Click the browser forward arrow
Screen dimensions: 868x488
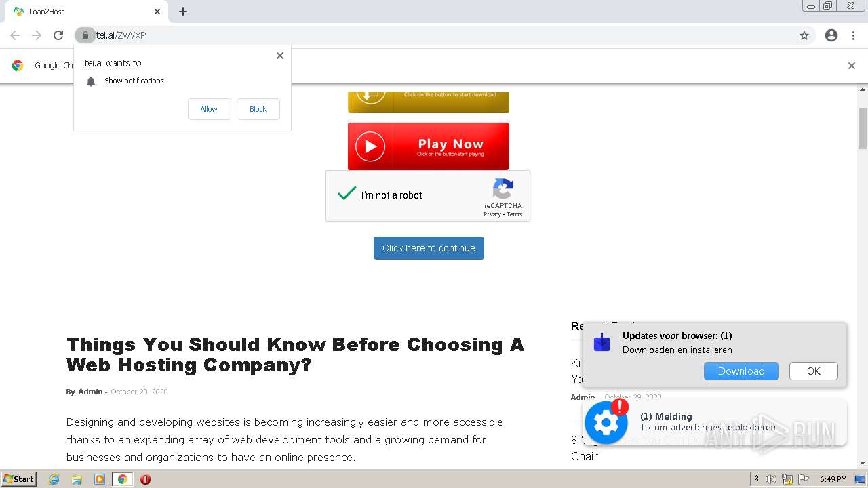(37, 35)
